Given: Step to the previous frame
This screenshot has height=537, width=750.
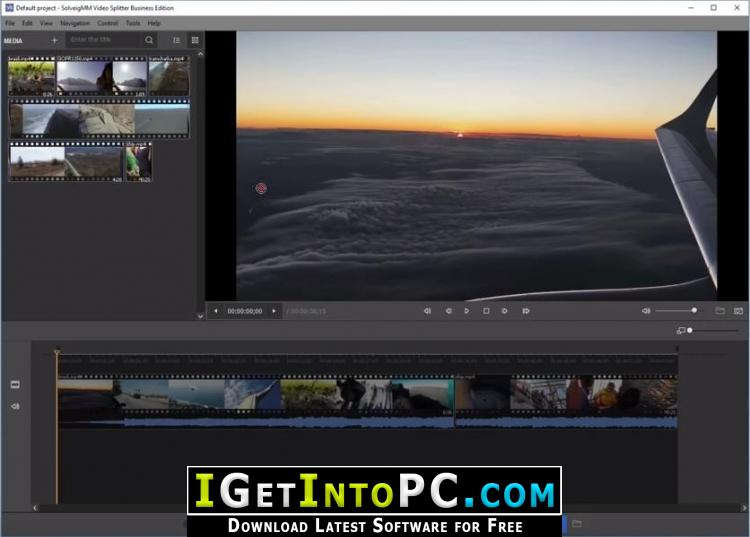Looking at the screenshot, I should [448, 311].
